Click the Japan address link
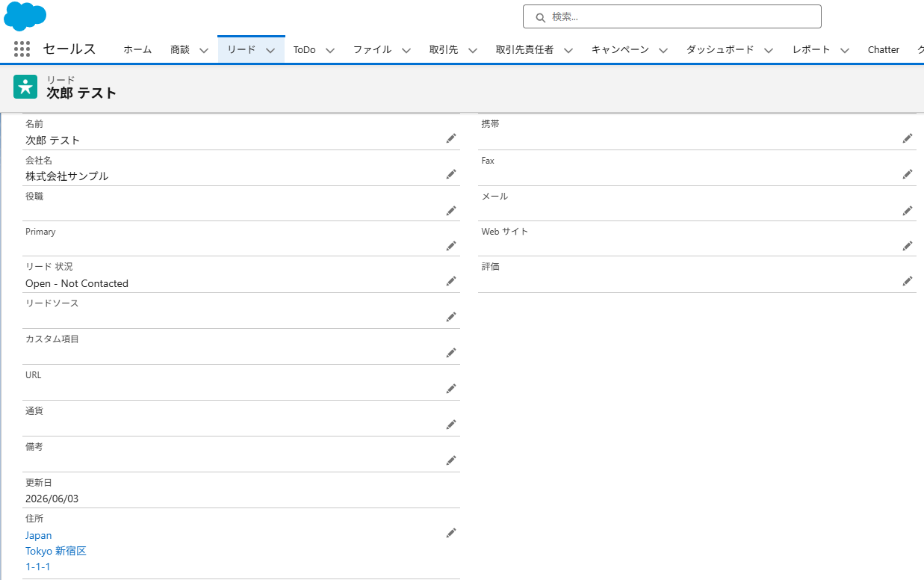 coord(39,535)
